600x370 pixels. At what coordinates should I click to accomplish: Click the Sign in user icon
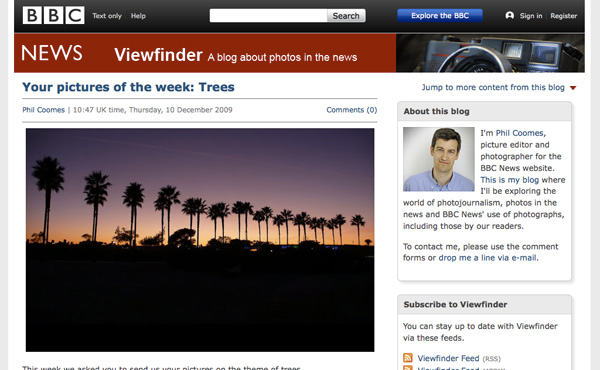click(509, 15)
